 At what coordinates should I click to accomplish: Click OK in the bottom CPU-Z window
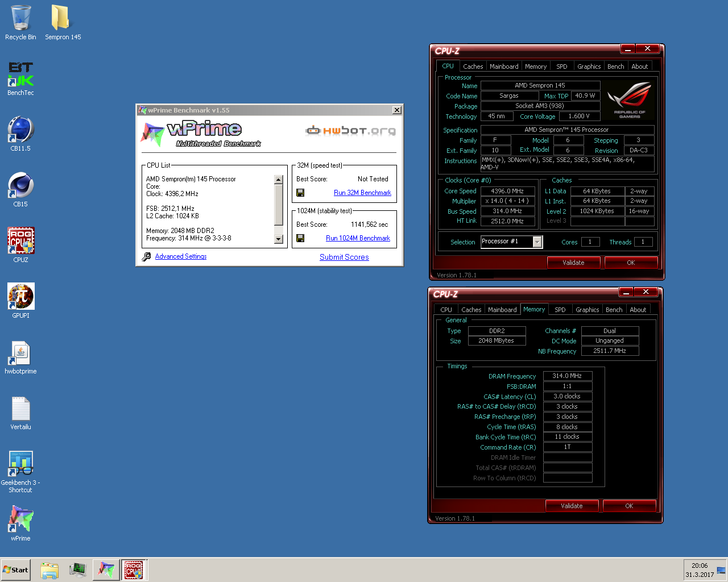(629, 506)
